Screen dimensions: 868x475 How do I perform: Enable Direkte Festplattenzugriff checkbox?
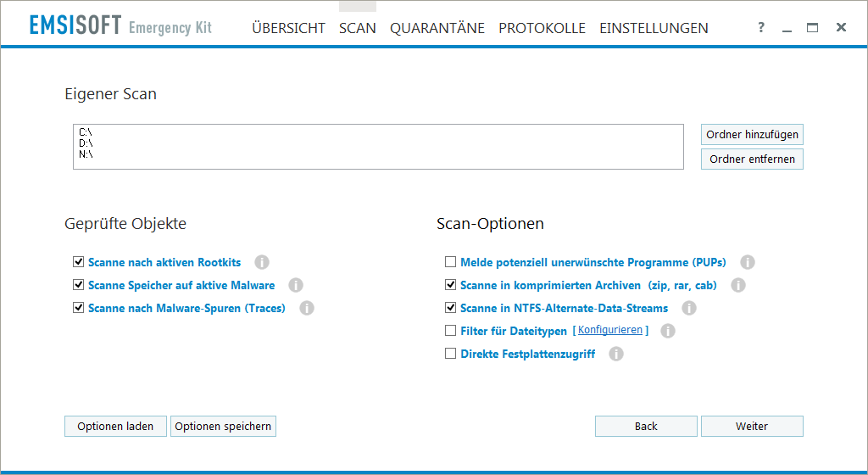[x=451, y=354]
